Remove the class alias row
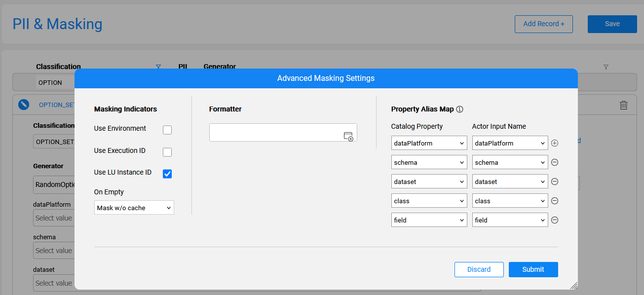The height and width of the screenshot is (295, 644). click(555, 201)
